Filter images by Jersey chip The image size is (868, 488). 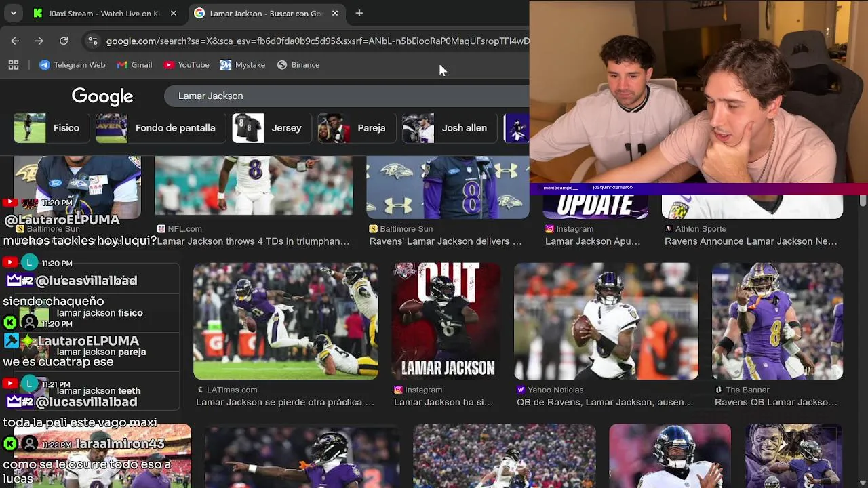point(271,128)
